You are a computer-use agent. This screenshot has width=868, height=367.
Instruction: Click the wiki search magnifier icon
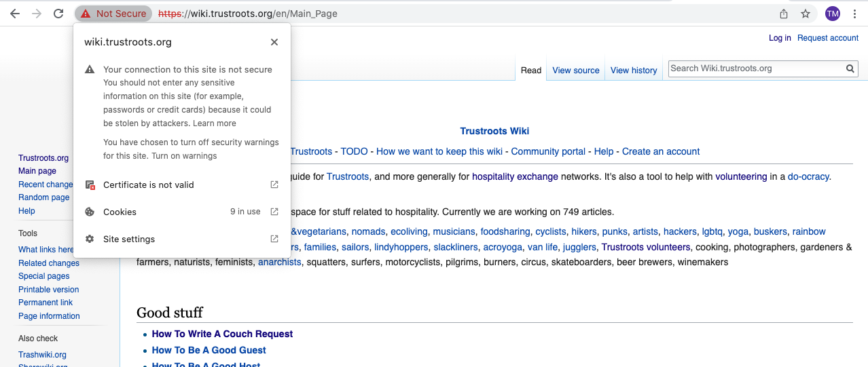click(x=850, y=69)
